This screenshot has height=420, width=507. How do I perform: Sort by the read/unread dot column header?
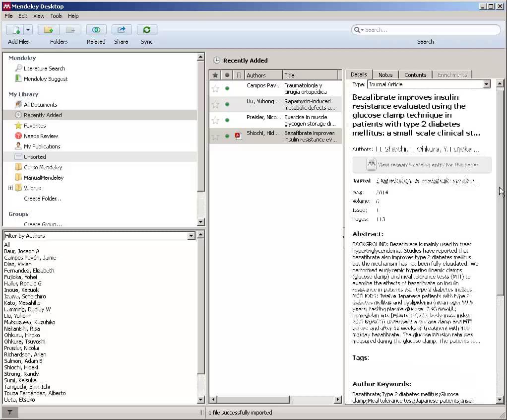[227, 75]
